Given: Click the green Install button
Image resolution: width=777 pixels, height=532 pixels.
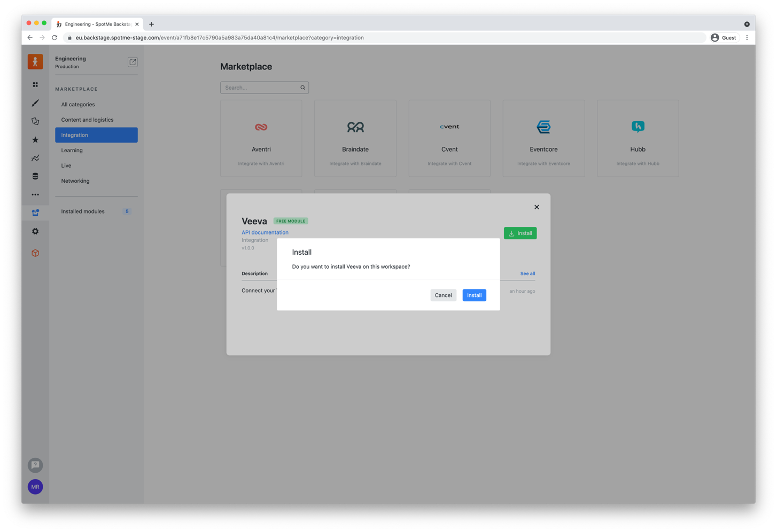Looking at the screenshot, I should (x=520, y=233).
